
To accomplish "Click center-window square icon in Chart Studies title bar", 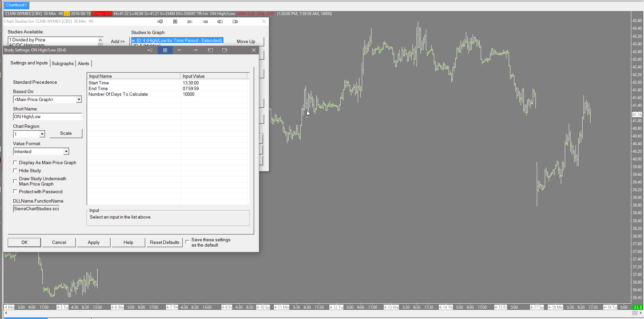I will click(x=175, y=21).
